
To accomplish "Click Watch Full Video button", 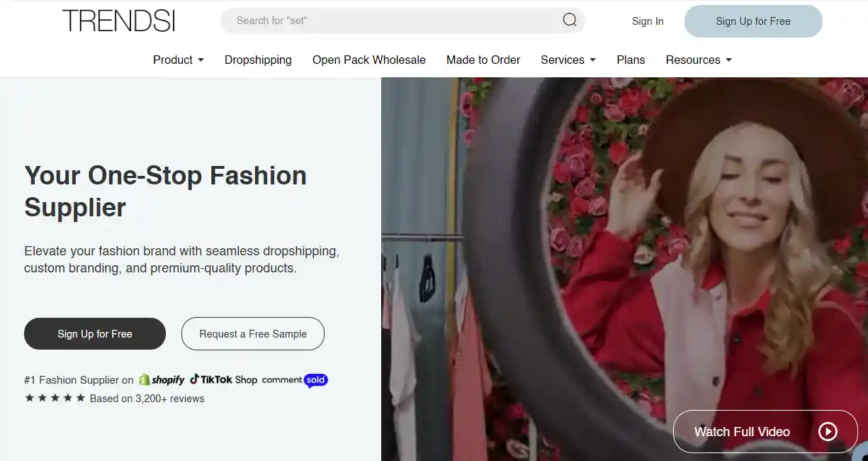I will [765, 431].
